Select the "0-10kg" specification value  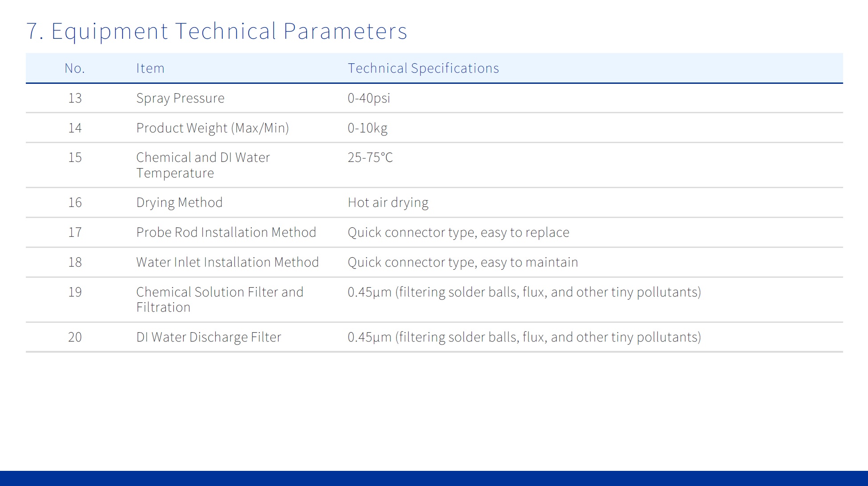[367, 128]
